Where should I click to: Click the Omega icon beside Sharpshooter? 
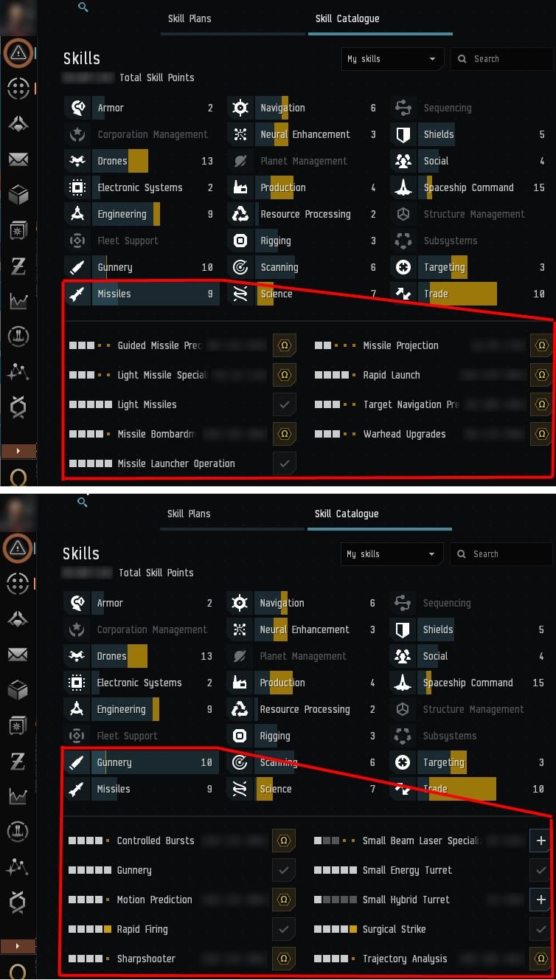coord(283,959)
